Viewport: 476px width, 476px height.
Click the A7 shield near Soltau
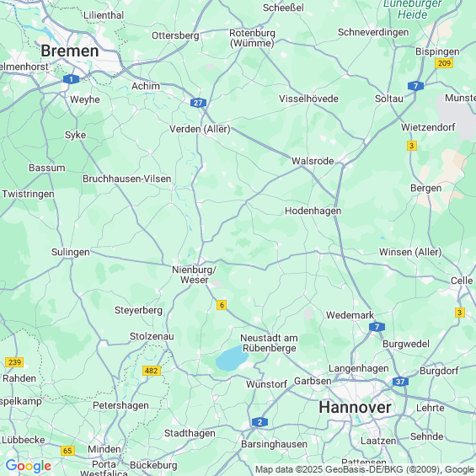click(415, 86)
